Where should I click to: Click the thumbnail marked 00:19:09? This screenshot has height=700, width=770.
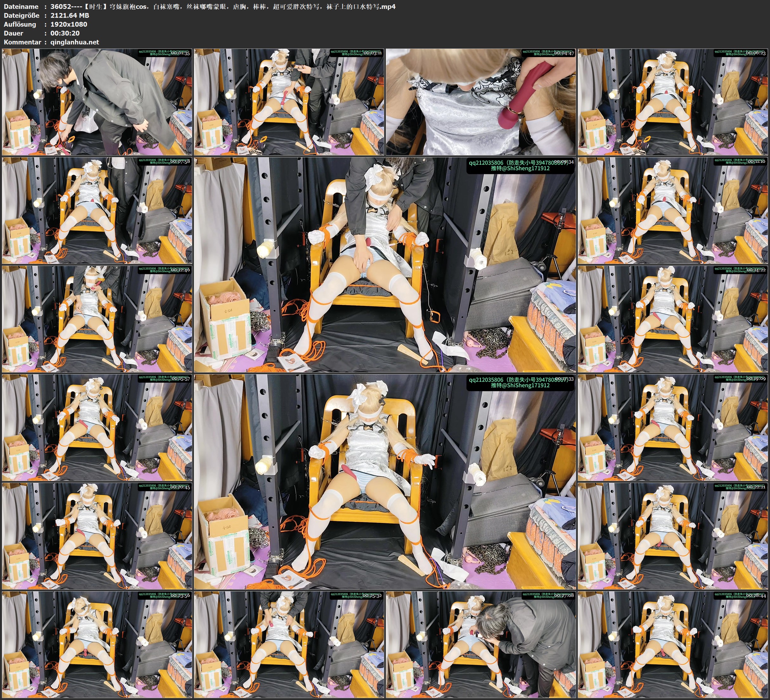(673, 427)
